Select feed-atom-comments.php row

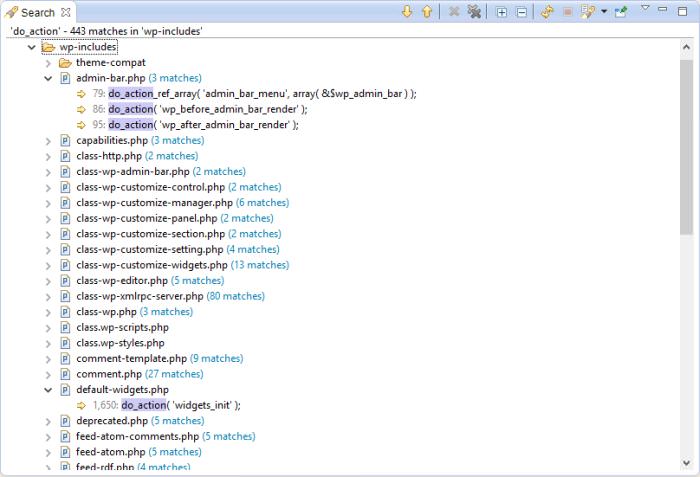[x=166, y=437]
